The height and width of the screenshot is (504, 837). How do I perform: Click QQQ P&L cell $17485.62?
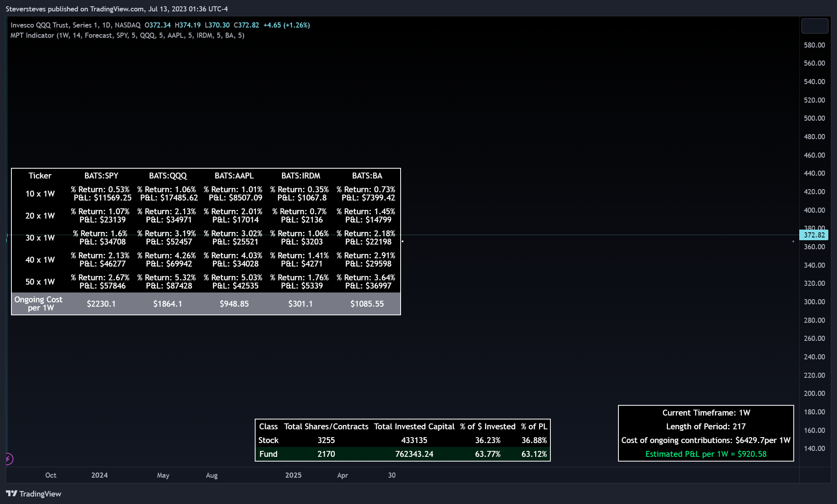169,198
